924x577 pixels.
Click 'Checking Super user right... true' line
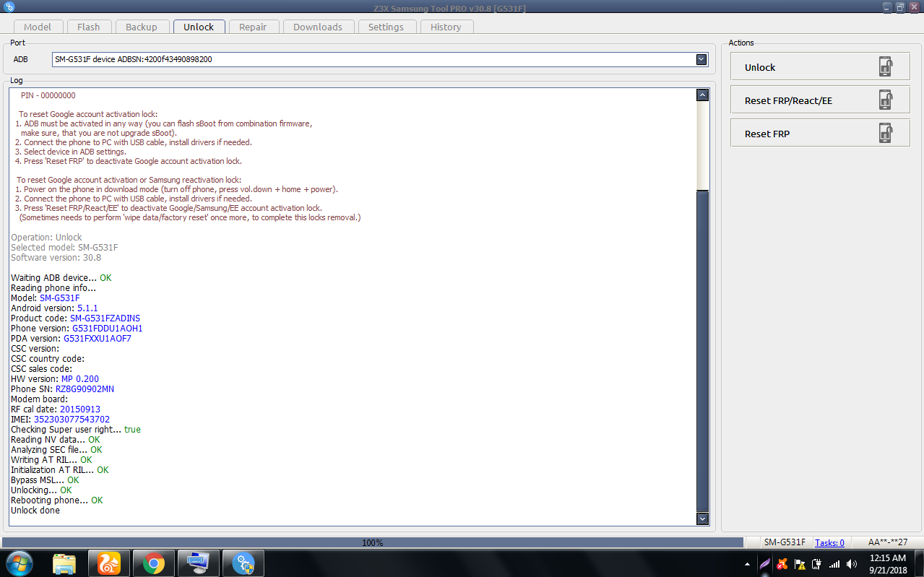tap(76, 430)
